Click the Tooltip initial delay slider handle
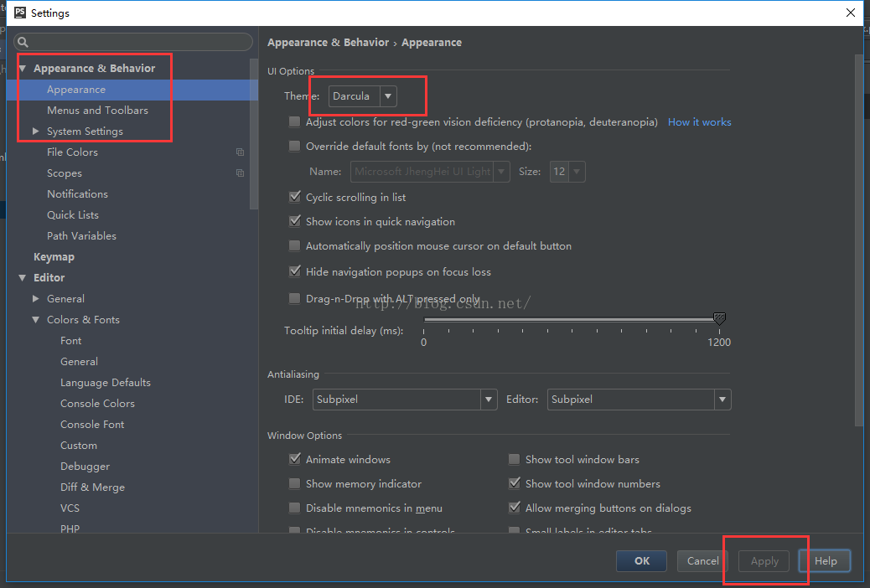 (x=718, y=319)
